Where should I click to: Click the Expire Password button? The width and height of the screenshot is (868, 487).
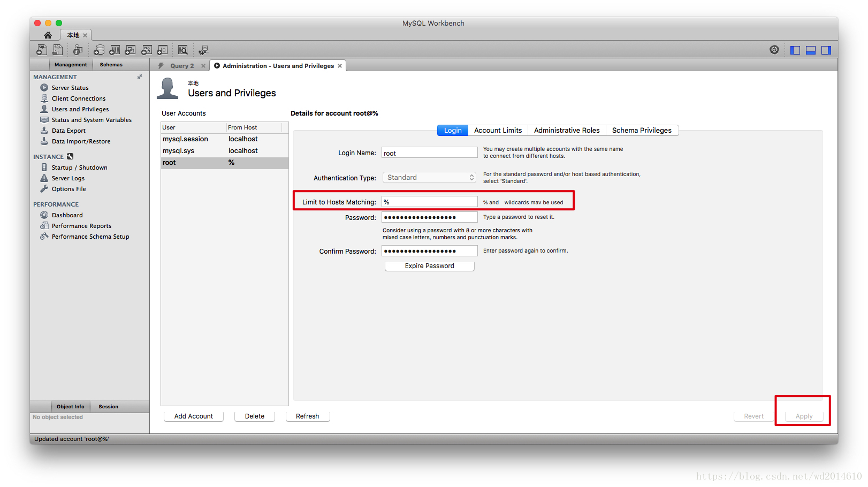coord(429,266)
